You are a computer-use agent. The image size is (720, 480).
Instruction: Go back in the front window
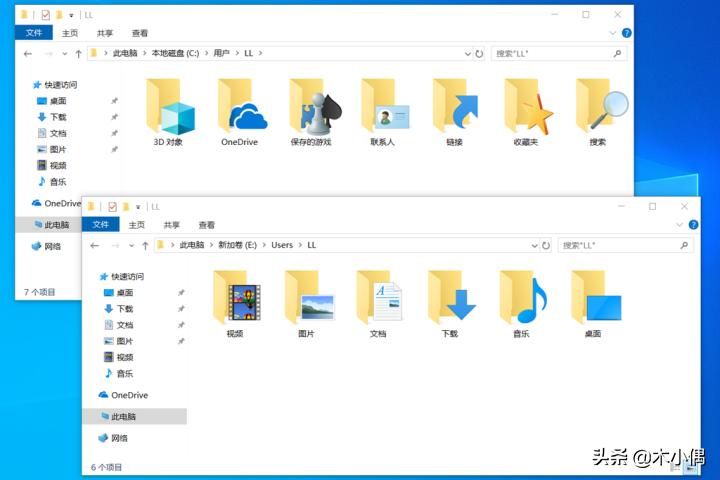pos(95,246)
